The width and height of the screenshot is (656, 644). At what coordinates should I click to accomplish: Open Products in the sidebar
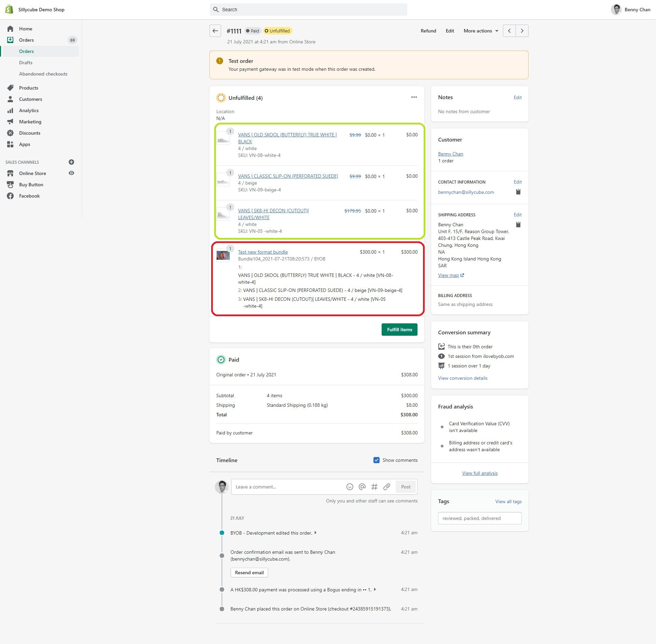pyautogui.click(x=29, y=88)
